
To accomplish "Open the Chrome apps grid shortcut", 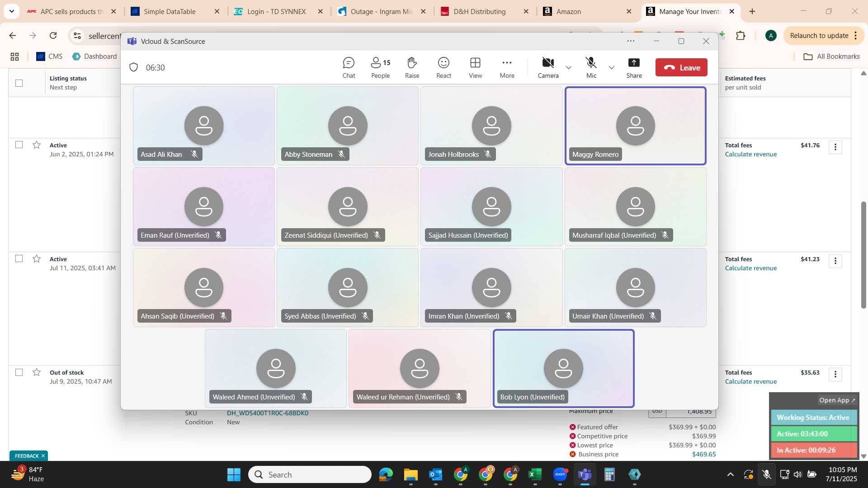I will pyautogui.click(x=14, y=56).
